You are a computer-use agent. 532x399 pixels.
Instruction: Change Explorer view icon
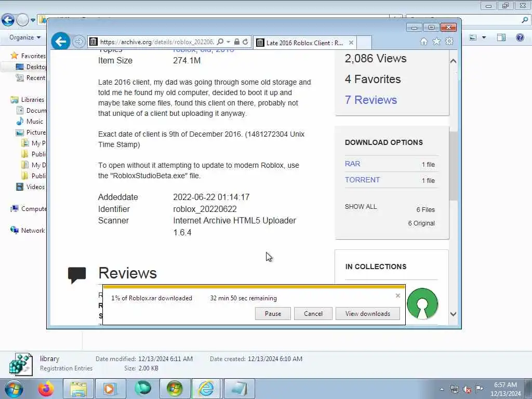pos(473,37)
